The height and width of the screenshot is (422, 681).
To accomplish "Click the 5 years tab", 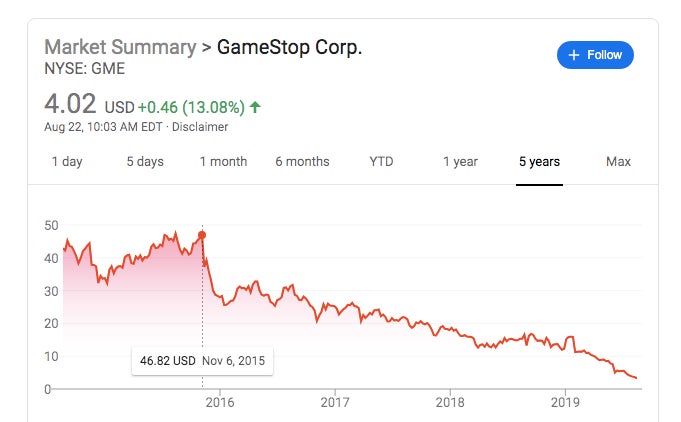I will click(x=539, y=162).
